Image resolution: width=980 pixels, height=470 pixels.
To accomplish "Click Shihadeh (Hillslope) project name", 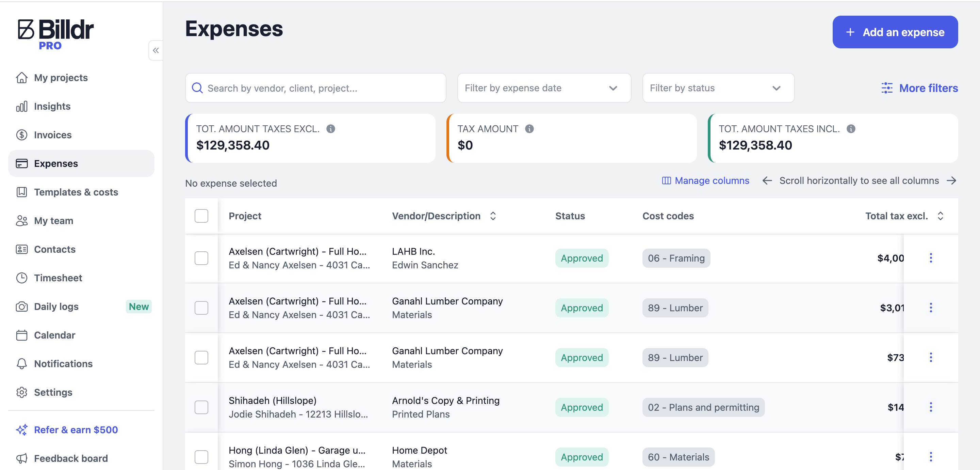I will pyautogui.click(x=272, y=400).
